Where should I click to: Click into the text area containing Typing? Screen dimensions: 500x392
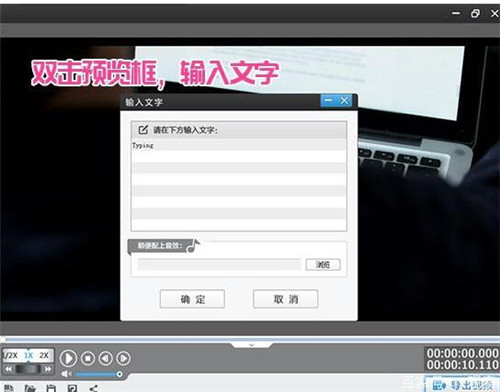point(239,185)
